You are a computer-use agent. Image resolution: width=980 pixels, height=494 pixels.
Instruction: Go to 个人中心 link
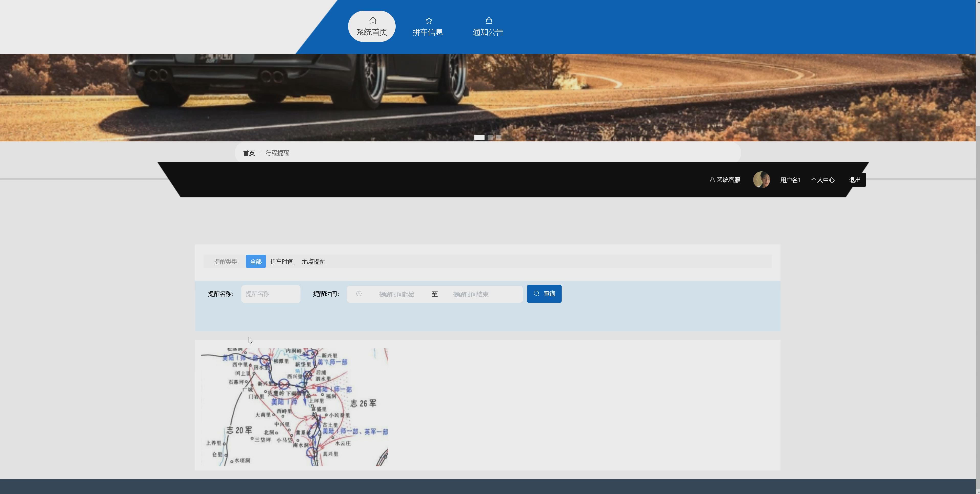pyautogui.click(x=822, y=180)
